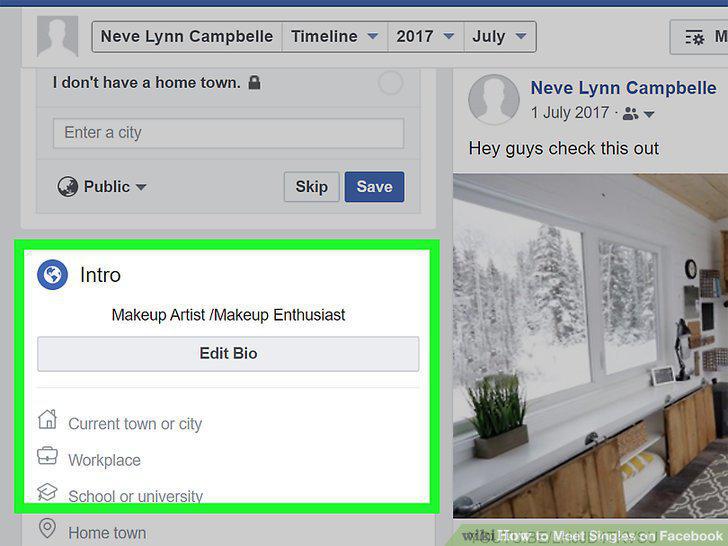Add Current town or city
This screenshot has width=728, height=546.
point(135,424)
